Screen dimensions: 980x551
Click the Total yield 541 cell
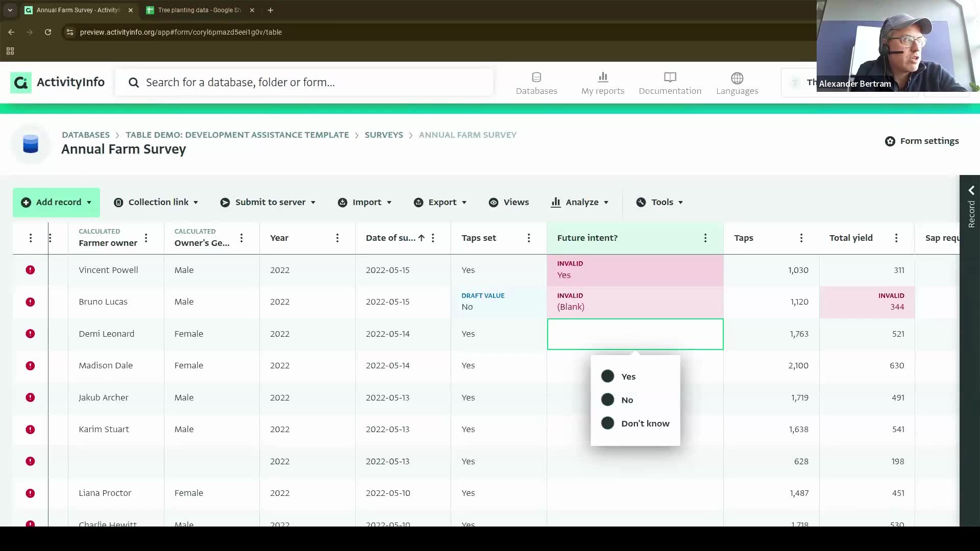[867, 430]
